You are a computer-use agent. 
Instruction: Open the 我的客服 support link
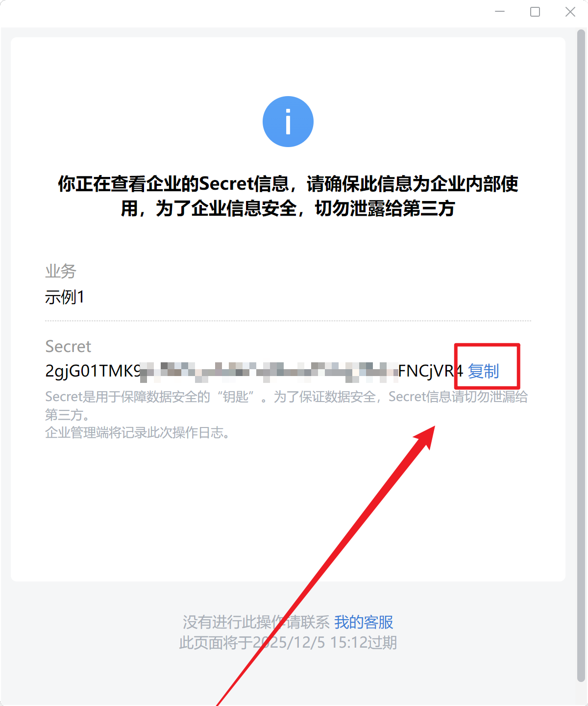(364, 622)
